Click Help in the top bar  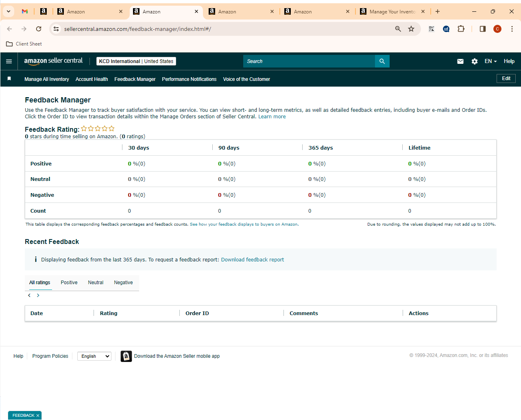(509, 61)
